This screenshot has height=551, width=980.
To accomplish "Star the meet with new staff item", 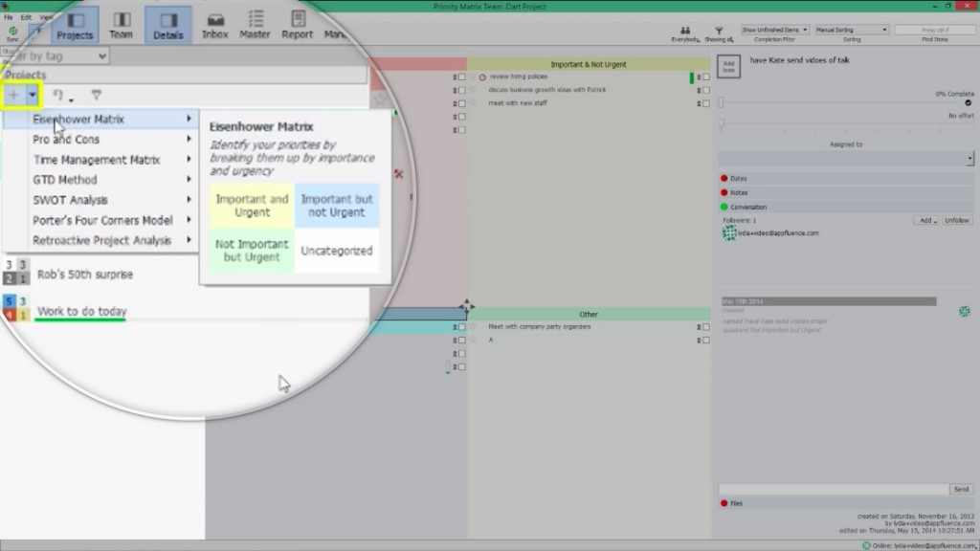I will (473, 103).
